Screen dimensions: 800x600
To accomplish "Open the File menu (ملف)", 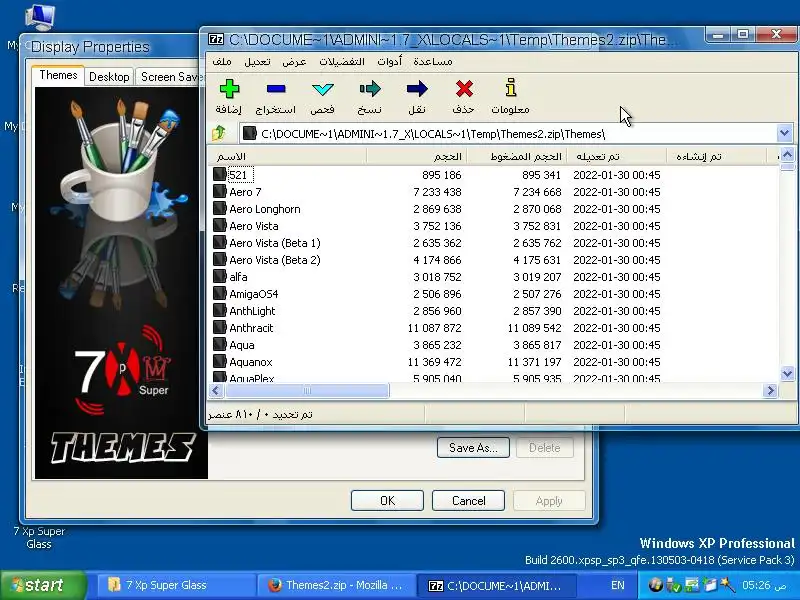I will tap(222, 62).
